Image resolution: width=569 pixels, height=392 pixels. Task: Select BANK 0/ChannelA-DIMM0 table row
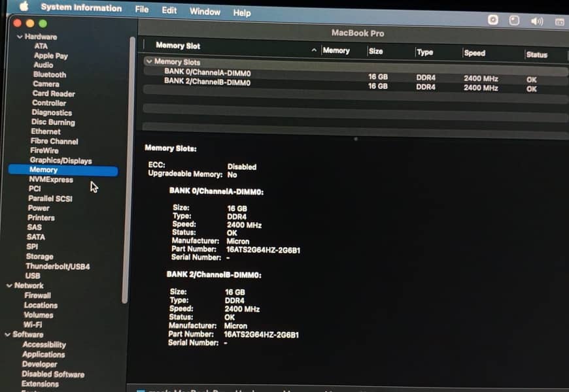pos(356,74)
